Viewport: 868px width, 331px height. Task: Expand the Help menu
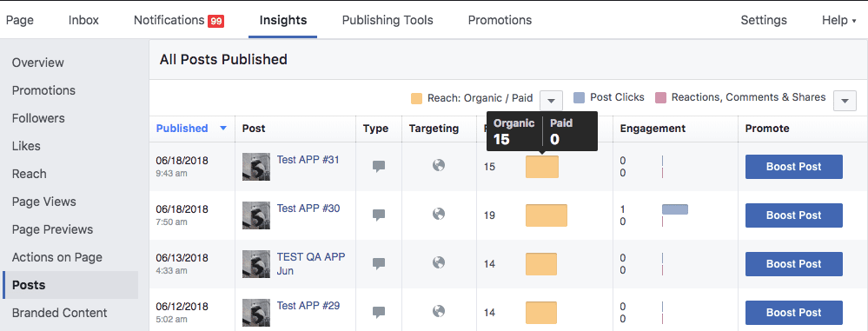(x=838, y=21)
